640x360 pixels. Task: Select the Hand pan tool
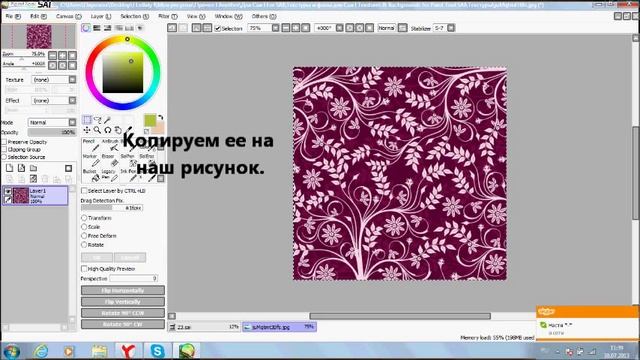click(118, 130)
